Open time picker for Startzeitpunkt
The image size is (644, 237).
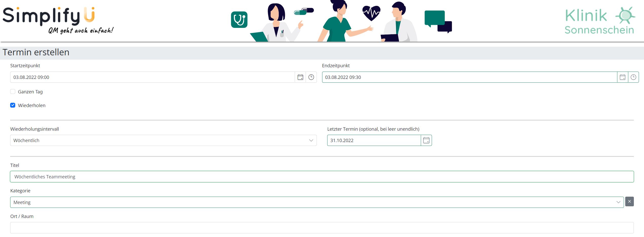(x=311, y=77)
